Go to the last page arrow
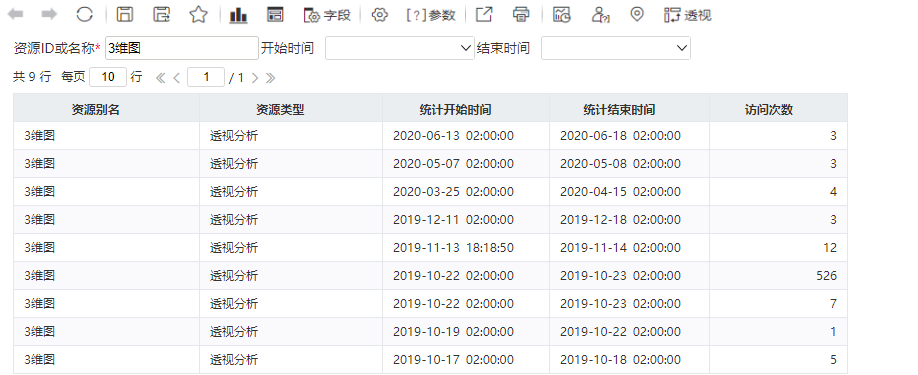 (x=270, y=78)
